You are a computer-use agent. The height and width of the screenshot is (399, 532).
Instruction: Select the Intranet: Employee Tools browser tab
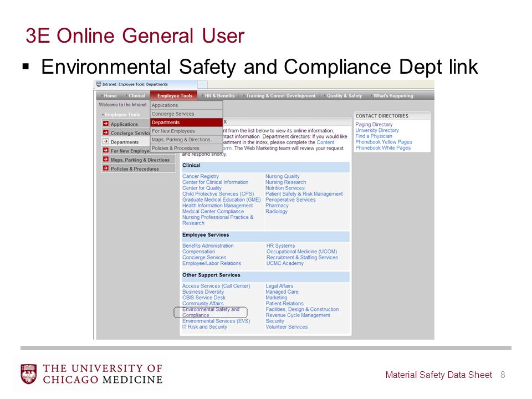(145, 84)
